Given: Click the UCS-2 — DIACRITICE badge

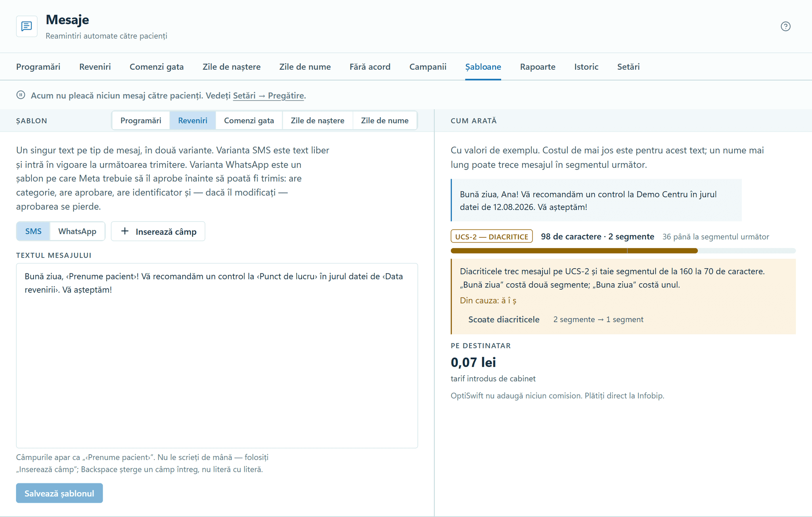Looking at the screenshot, I should [492, 236].
